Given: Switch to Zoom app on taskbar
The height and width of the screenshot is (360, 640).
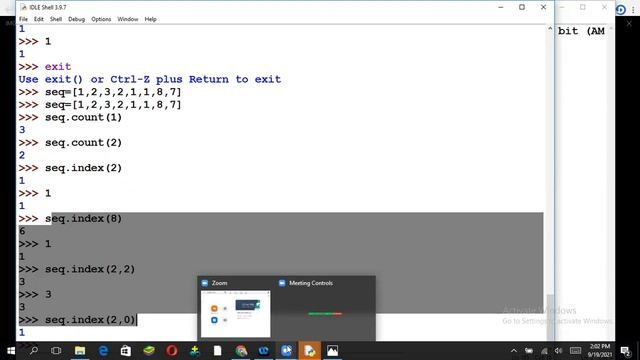Looking at the screenshot, I should coord(287,351).
